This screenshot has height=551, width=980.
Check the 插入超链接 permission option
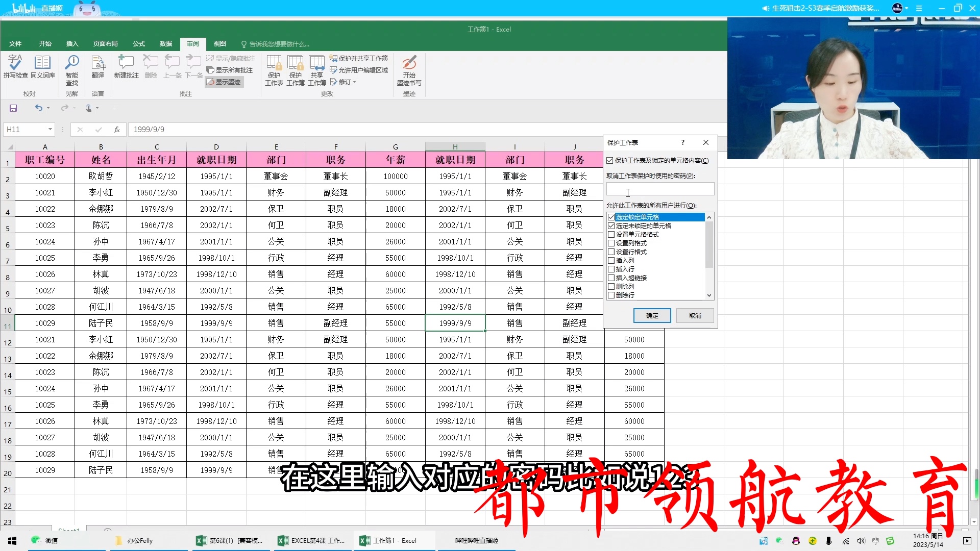point(612,278)
